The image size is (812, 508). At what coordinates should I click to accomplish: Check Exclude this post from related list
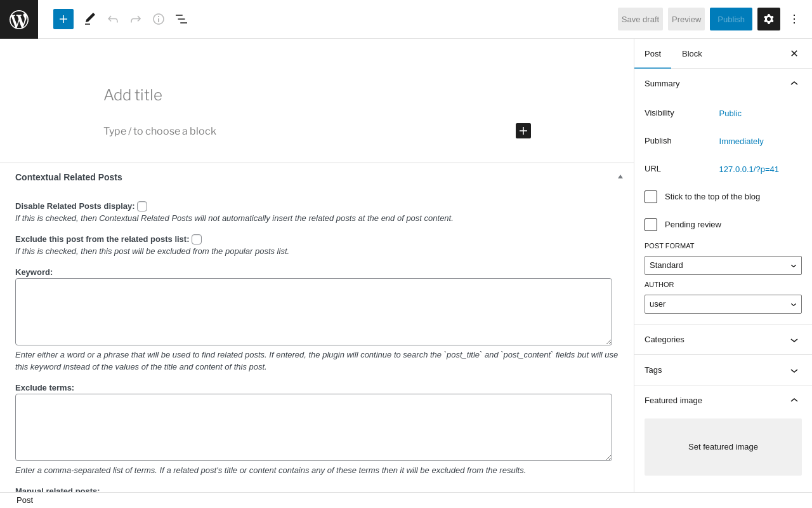pos(197,239)
